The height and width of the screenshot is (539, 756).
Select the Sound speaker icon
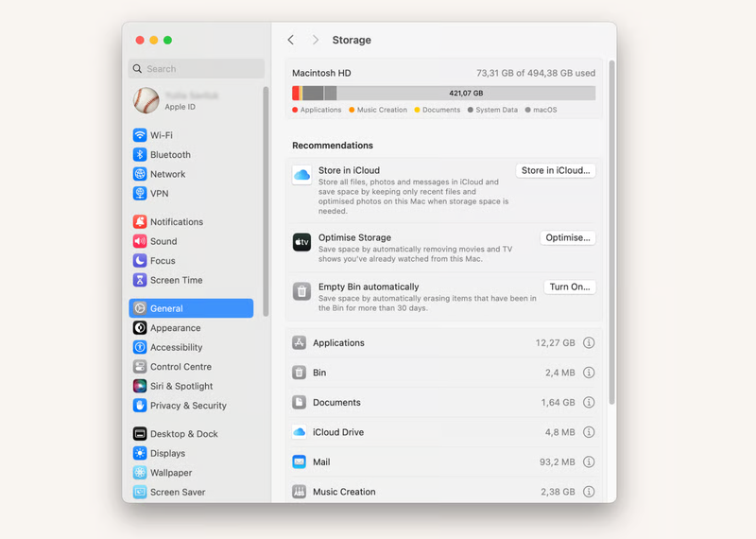point(140,241)
